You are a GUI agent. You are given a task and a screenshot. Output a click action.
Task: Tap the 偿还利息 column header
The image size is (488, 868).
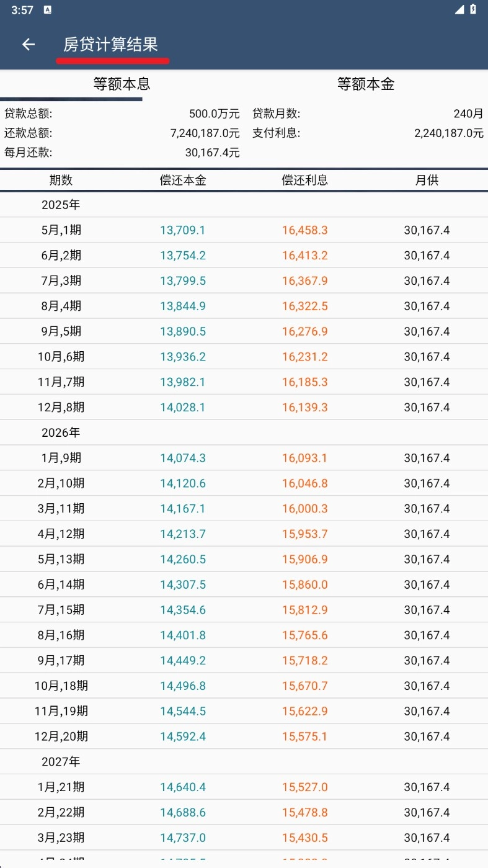pyautogui.click(x=304, y=180)
